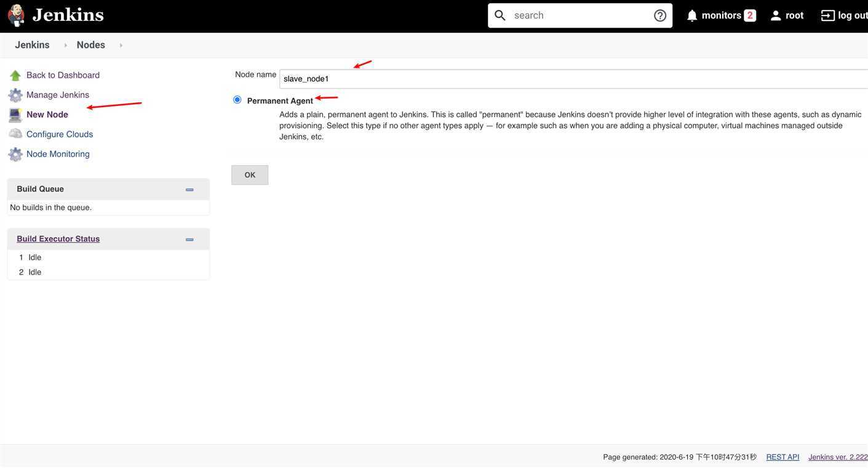The width and height of the screenshot is (868, 468).
Task: Click the Build Queue heading text
Action: [40, 189]
